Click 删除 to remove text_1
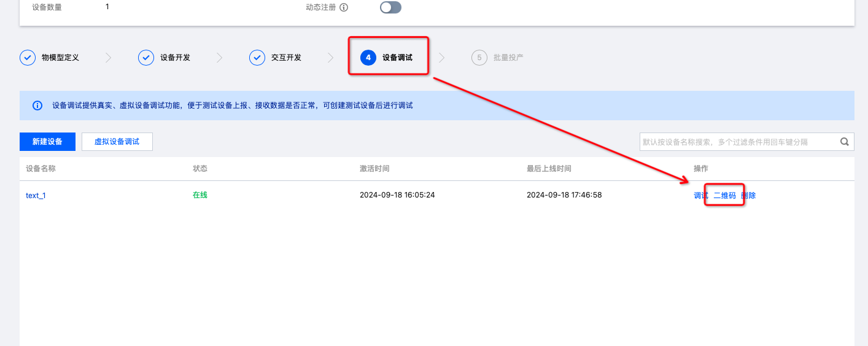The image size is (868, 346). 749,196
